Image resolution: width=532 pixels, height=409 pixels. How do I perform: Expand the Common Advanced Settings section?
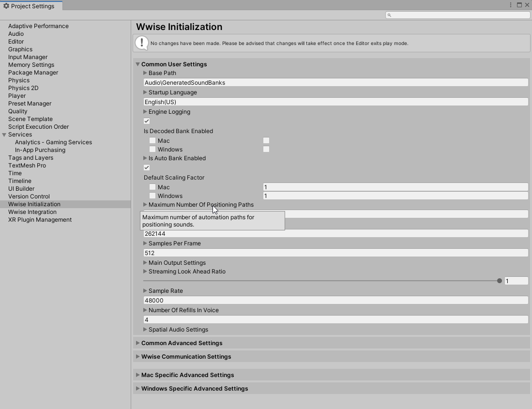click(x=182, y=343)
